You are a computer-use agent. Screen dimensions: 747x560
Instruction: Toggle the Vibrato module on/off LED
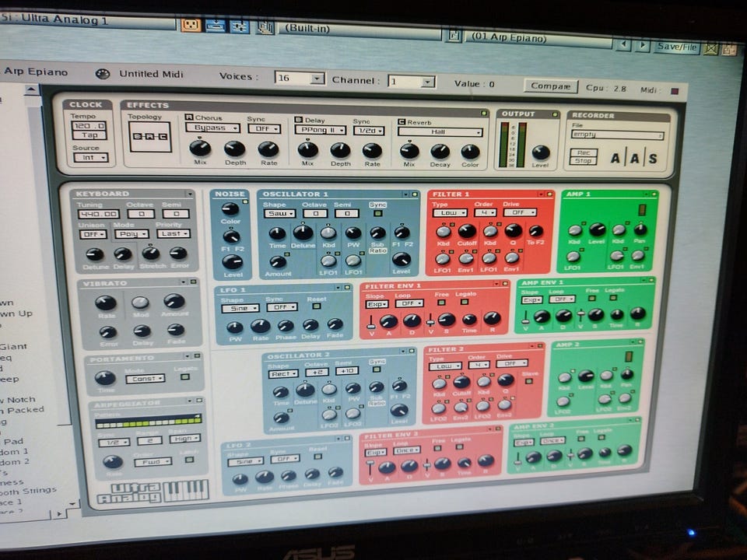click(x=193, y=282)
